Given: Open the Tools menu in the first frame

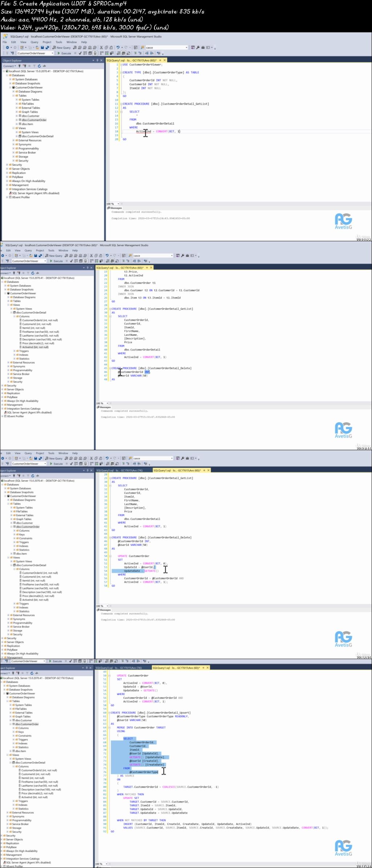Looking at the screenshot, I should (59, 42).
